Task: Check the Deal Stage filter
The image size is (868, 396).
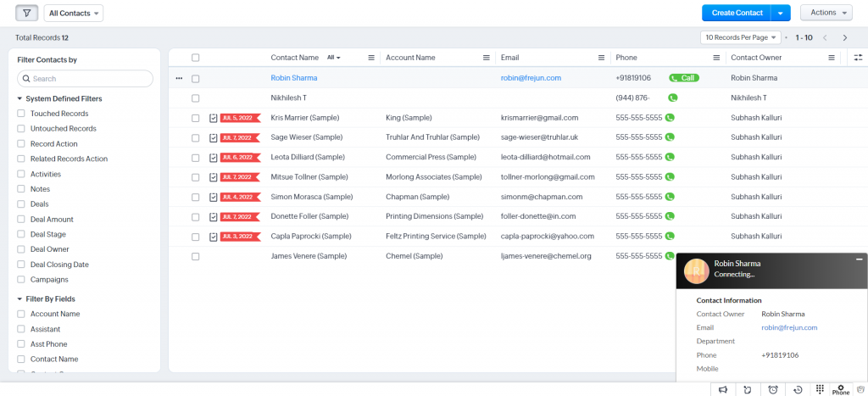Action: (x=21, y=234)
